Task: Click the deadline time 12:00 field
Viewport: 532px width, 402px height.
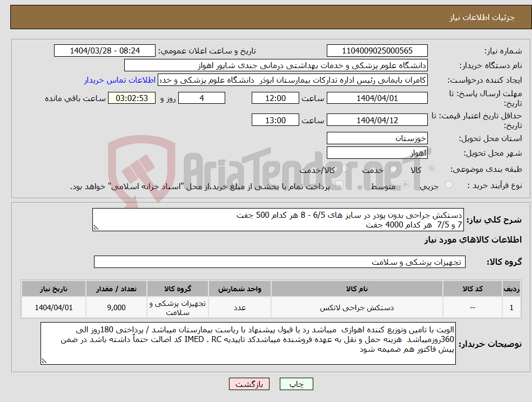Action: [x=275, y=98]
